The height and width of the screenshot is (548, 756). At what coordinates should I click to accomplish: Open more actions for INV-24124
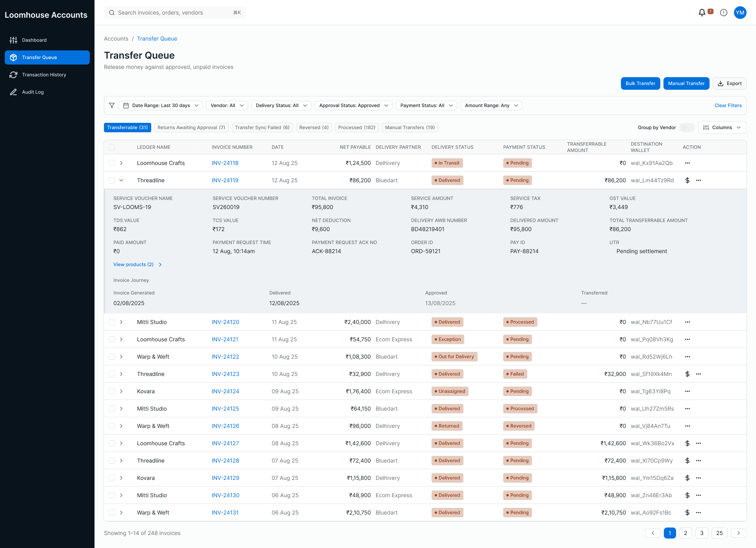tap(687, 391)
